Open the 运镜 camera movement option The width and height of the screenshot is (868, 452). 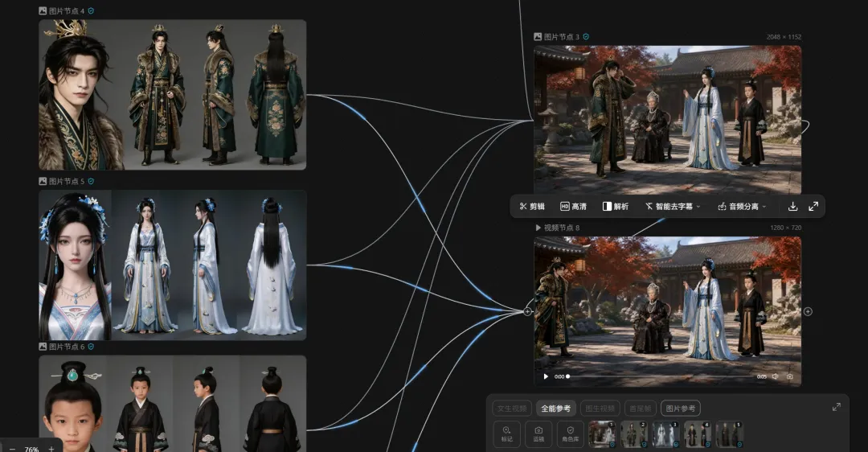[538, 434]
